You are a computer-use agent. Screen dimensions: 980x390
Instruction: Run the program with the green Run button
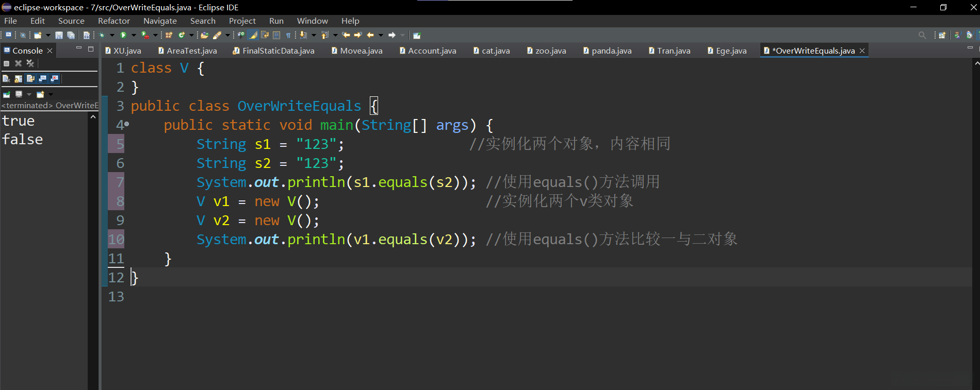point(123,36)
